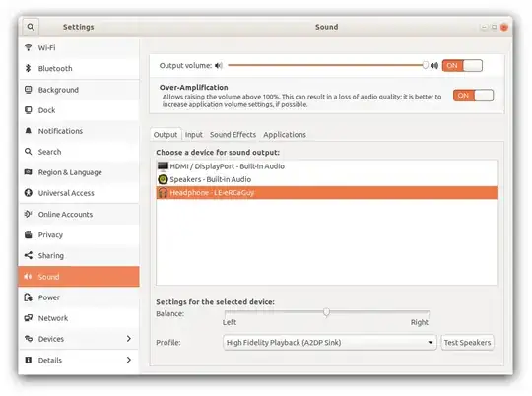This screenshot has height=396, width=532.
Task: Expand the Details submenu chevron
Action: [129, 360]
